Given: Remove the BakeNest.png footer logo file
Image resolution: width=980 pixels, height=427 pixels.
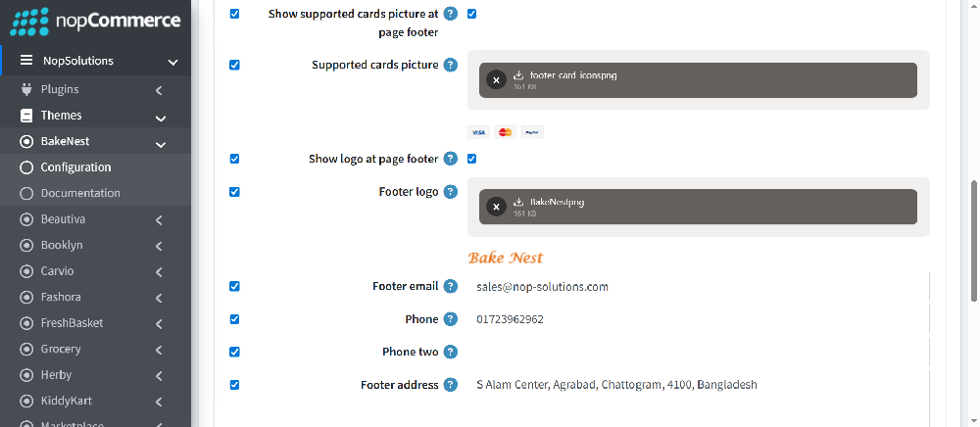Looking at the screenshot, I should (x=496, y=207).
